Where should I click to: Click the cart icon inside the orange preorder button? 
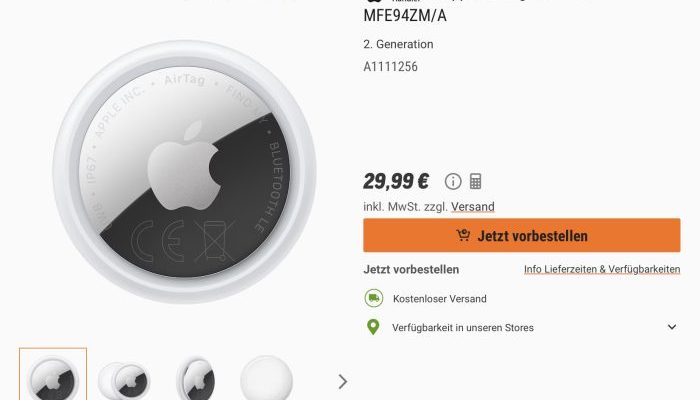pos(463,235)
